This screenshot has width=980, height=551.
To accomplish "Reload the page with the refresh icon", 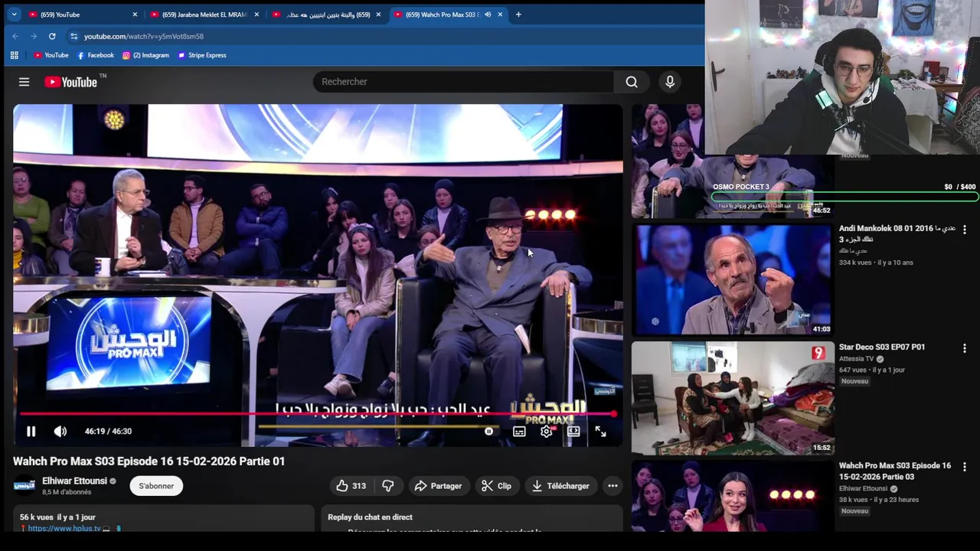I will tap(52, 36).
